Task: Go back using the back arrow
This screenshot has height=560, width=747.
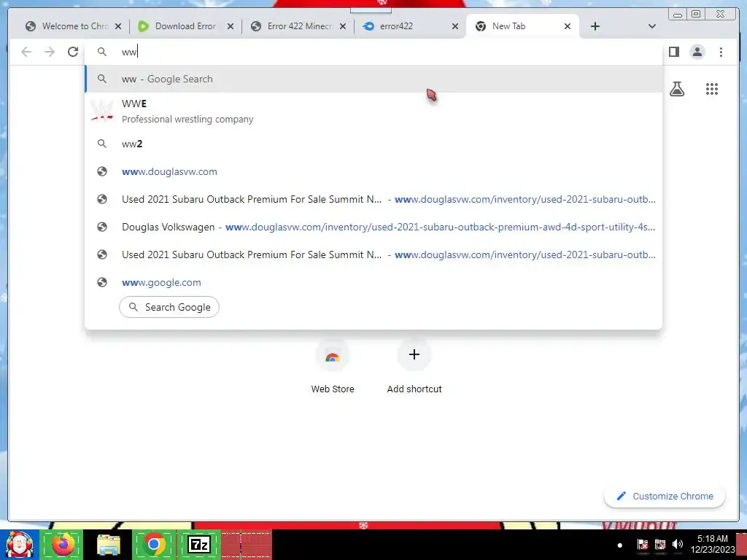Action: 26,52
